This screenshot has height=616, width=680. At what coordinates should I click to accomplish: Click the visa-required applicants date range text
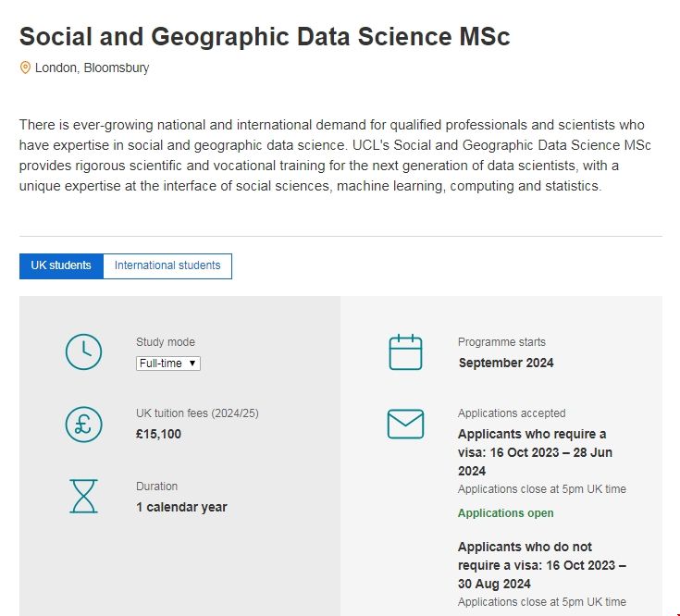(x=535, y=452)
